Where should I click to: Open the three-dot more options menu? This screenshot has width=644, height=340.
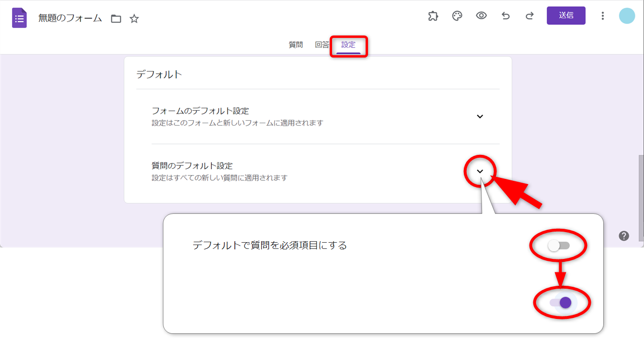[x=603, y=16]
